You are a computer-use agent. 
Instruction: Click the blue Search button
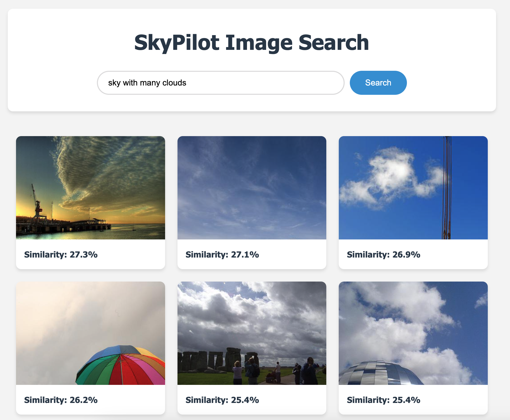click(x=378, y=83)
